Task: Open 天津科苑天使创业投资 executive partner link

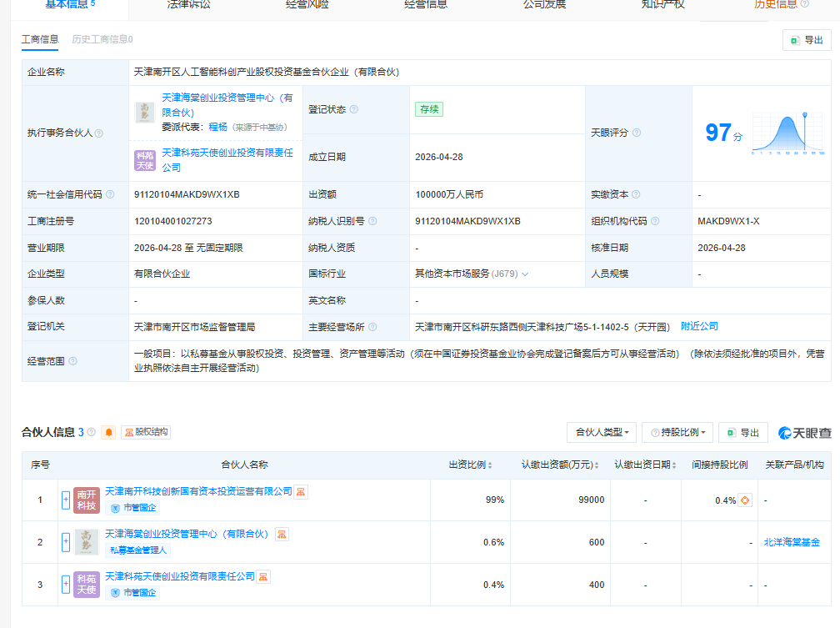Action: tap(227, 160)
